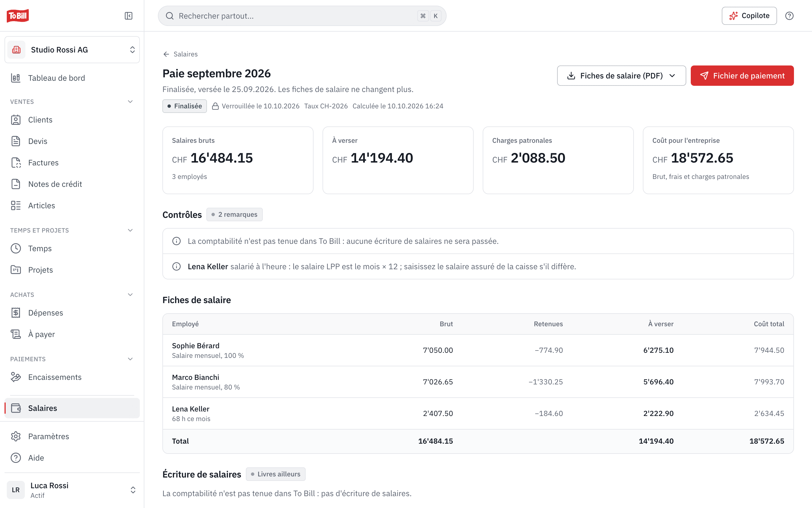
Task: Click the Salaires wallet icon
Action: [16, 408]
